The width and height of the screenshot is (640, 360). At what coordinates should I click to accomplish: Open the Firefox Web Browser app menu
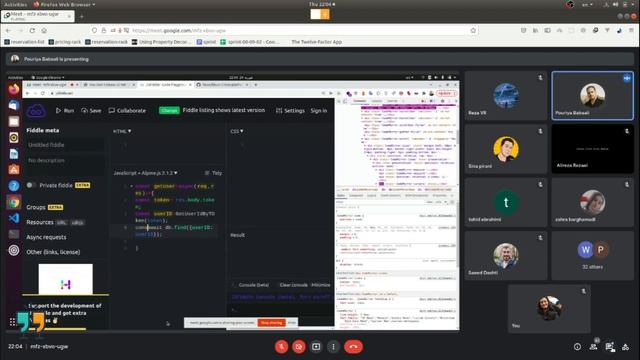[64, 4]
